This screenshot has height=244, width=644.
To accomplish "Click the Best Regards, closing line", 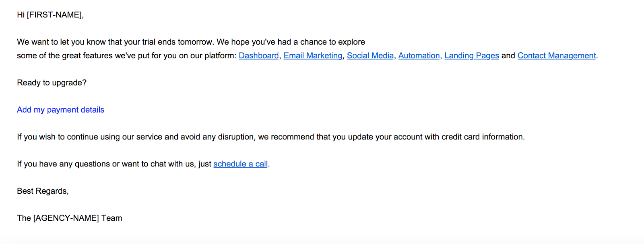I will (x=43, y=191).
